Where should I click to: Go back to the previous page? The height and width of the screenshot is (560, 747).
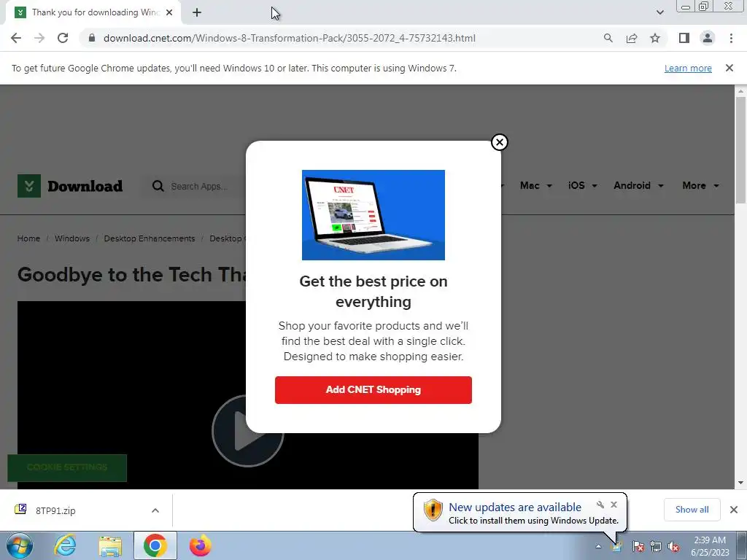click(x=16, y=38)
